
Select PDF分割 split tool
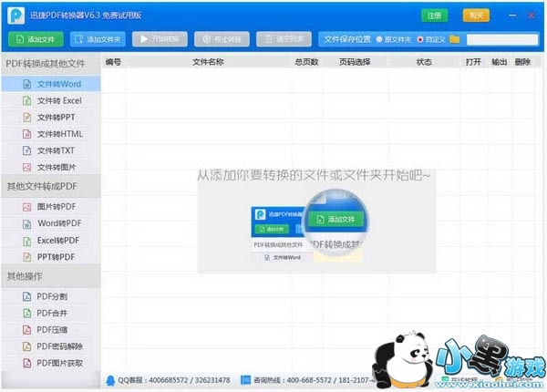tap(51, 296)
